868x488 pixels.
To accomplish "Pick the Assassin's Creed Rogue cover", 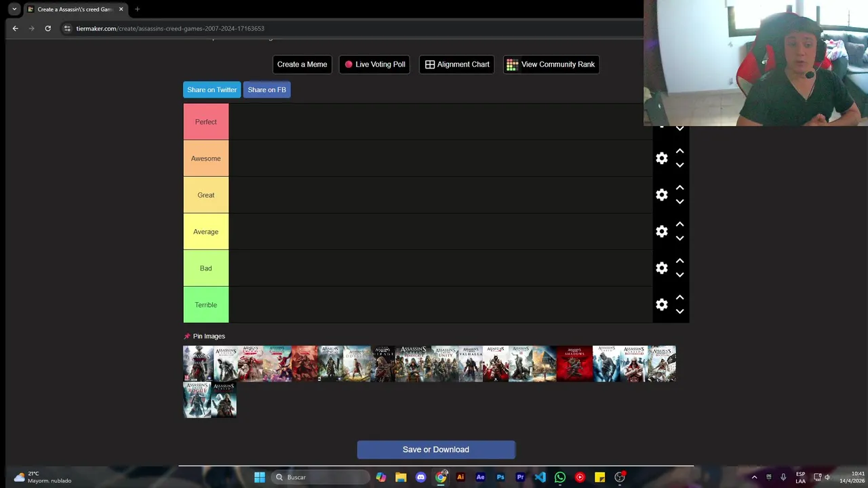I will [x=197, y=400].
